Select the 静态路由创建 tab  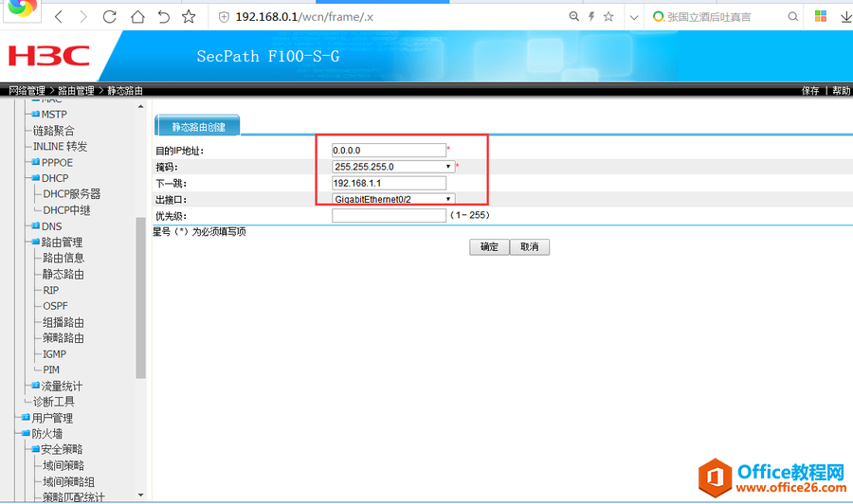pos(197,126)
